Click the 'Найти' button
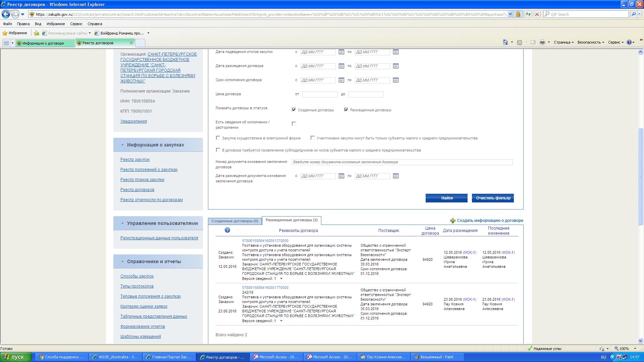 pyautogui.click(x=446, y=198)
